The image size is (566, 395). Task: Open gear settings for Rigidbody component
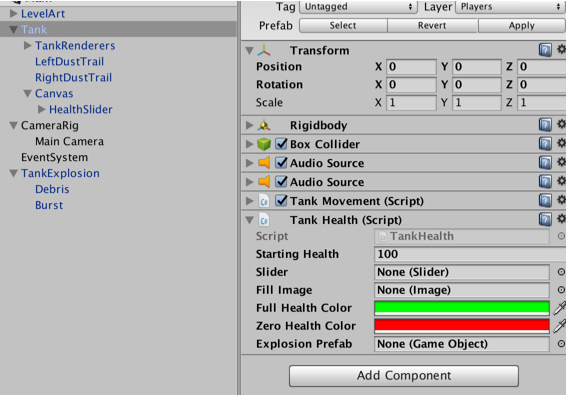(x=561, y=125)
